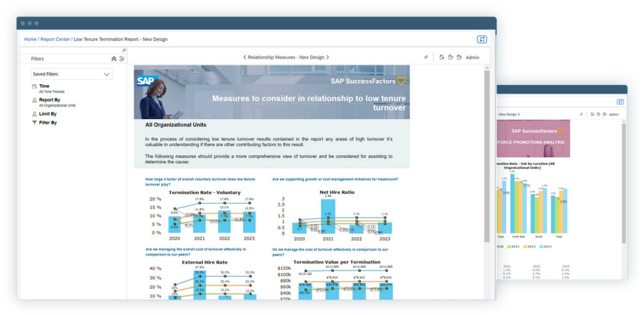Click the 2021 green legend swatch in the back window
The image size is (644, 315).
click(509, 247)
